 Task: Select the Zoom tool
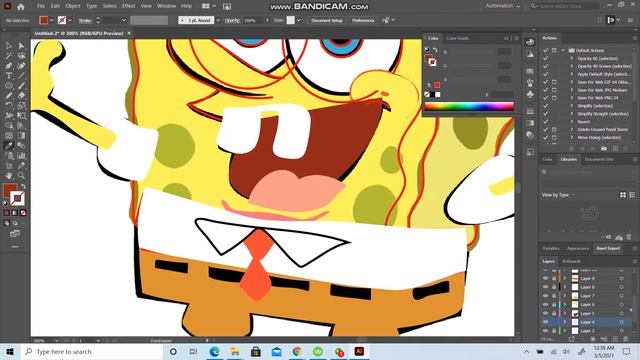click(21, 176)
